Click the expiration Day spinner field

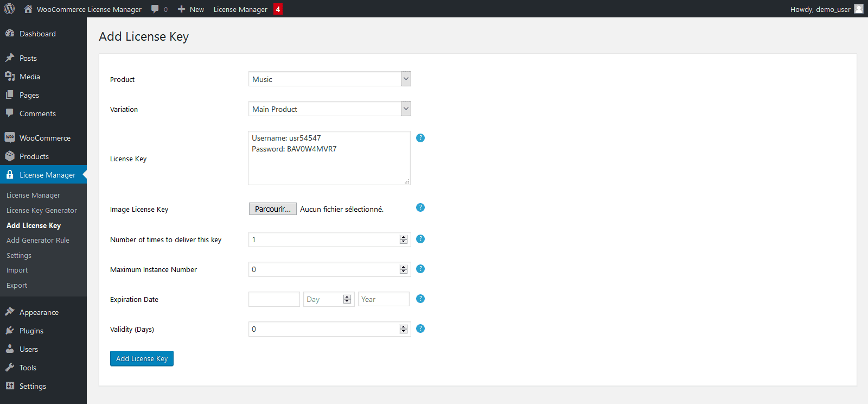tap(323, 299)
